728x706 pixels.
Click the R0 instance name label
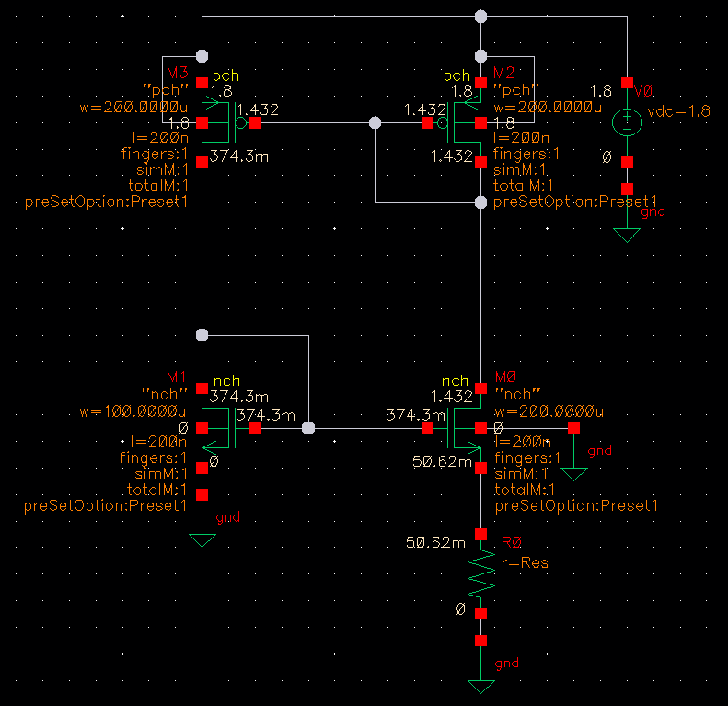point(507,545)
